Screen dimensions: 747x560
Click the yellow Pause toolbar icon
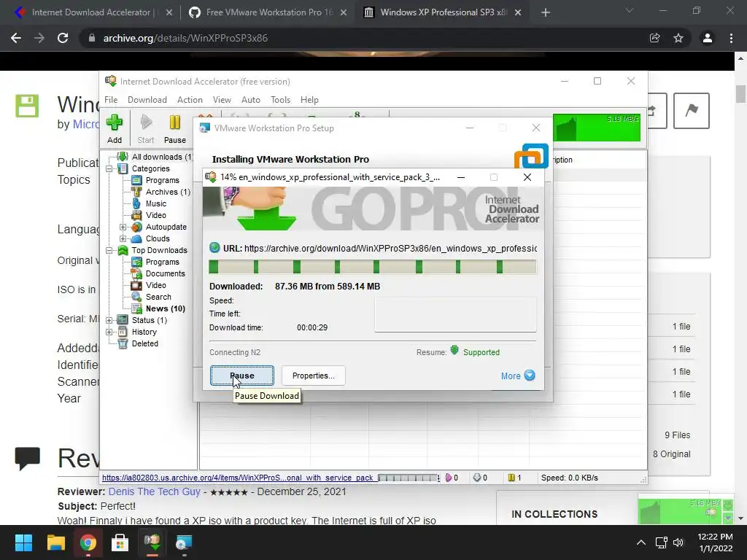pyautogui.click(x=175, y=122)
